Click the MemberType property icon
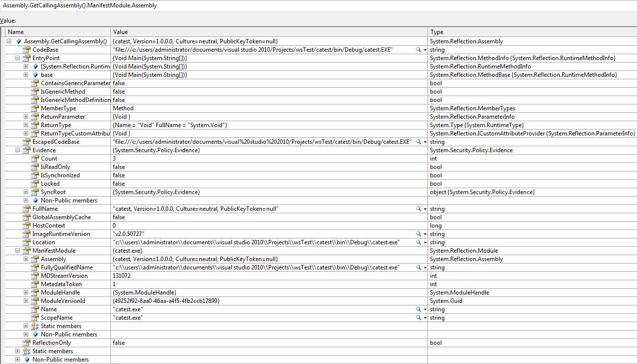The image size is (637, 364). [x=35, y=108]
